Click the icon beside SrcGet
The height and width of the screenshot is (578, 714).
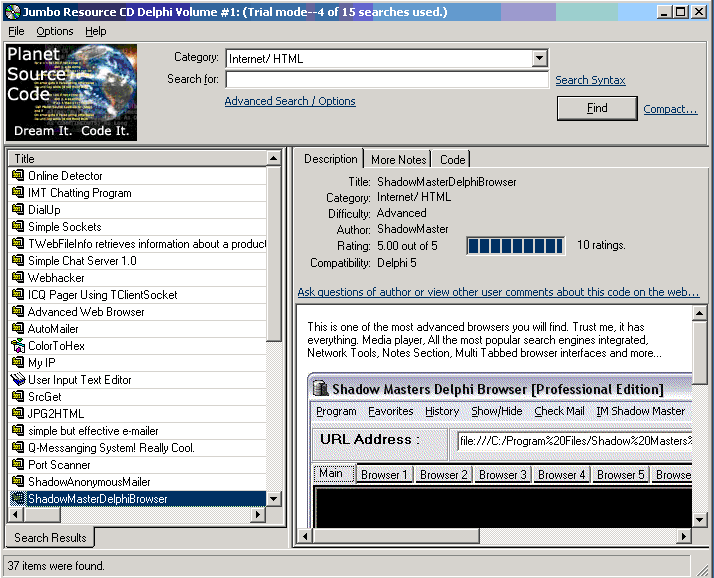coord(18,396)
